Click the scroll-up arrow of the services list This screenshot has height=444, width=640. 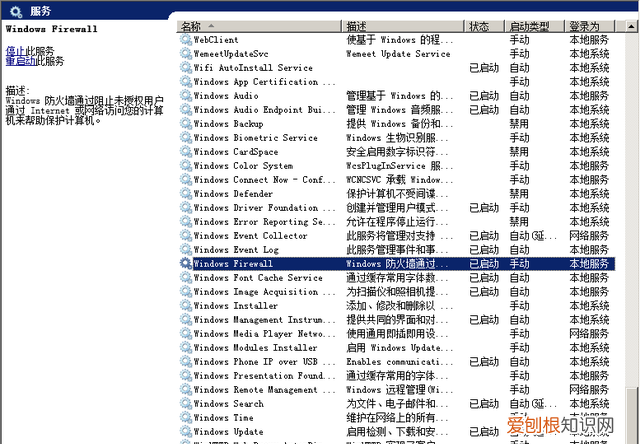click(631, 27)
